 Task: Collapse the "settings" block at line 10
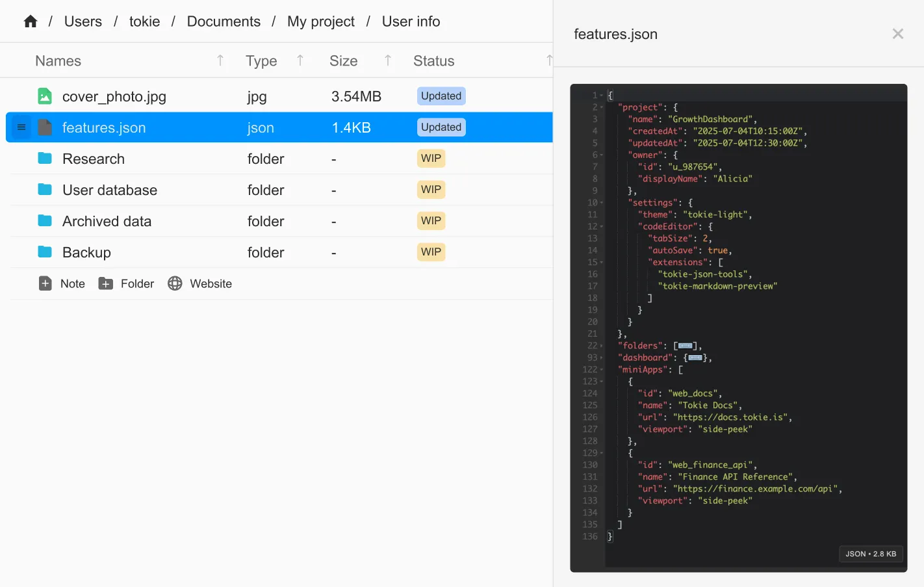[x=602, y=203]
